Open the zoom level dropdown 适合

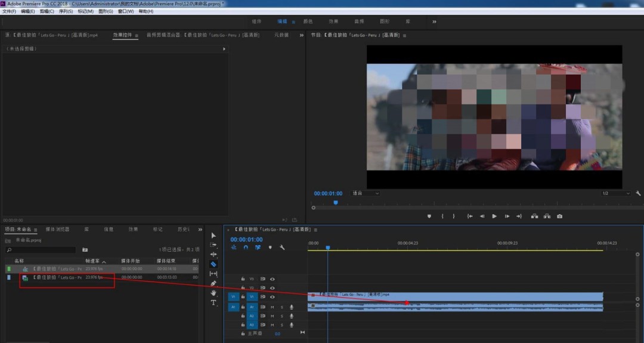tap(365, 193)
